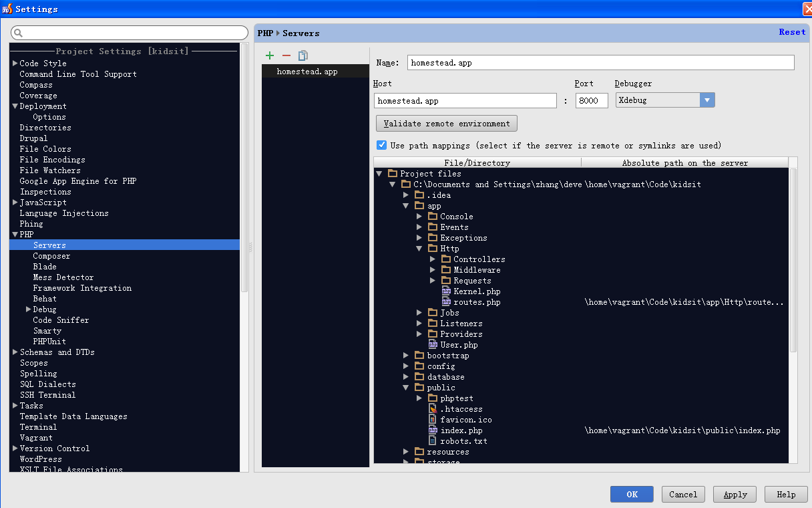
Task: Select the .htaccess file icon
Action: coord(433,409)
